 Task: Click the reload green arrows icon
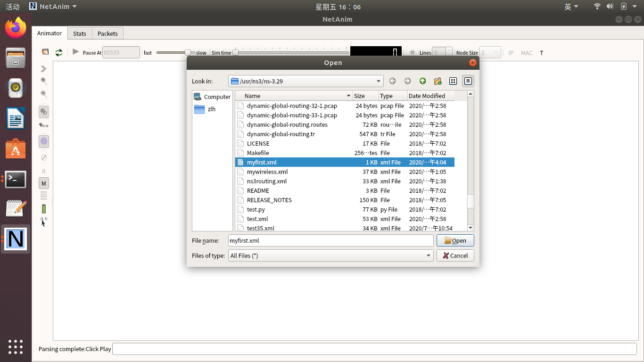point(59,52)
